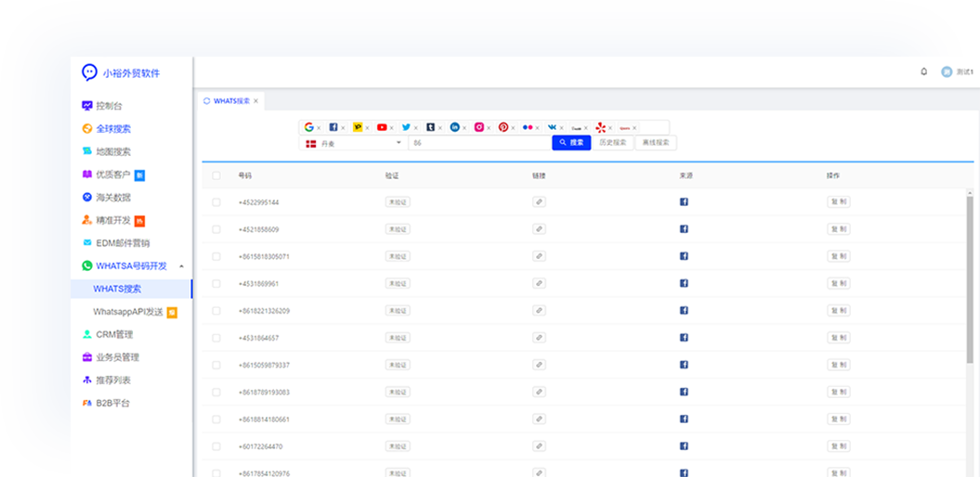Open link icon for +60172264470
The width and height of the screenshot is (980, 477).
539,446
